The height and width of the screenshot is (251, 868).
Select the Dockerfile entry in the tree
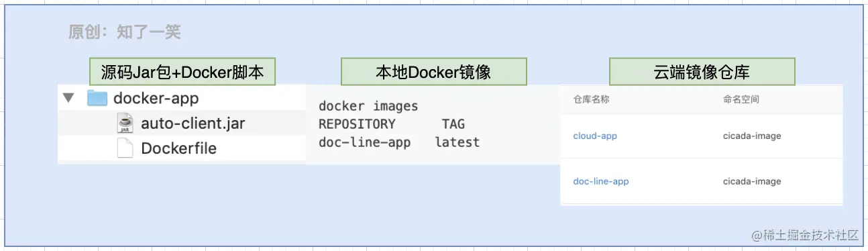tap(178, 148)
